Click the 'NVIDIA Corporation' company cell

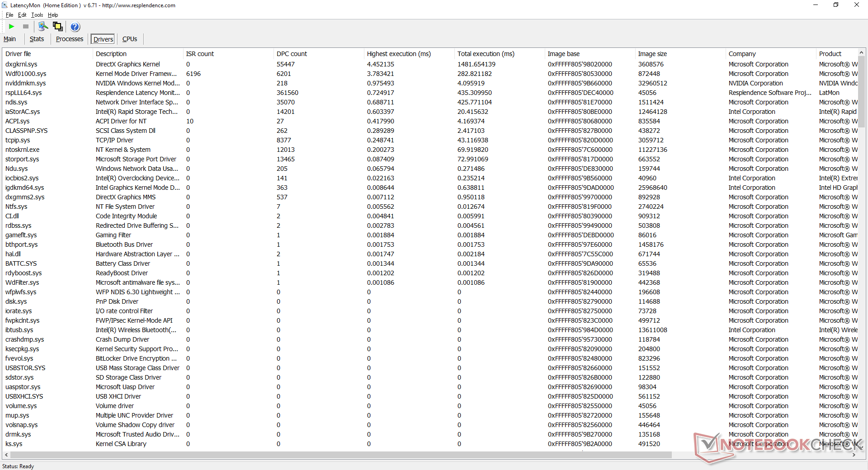pyautogui.click(x=756, y=83)
